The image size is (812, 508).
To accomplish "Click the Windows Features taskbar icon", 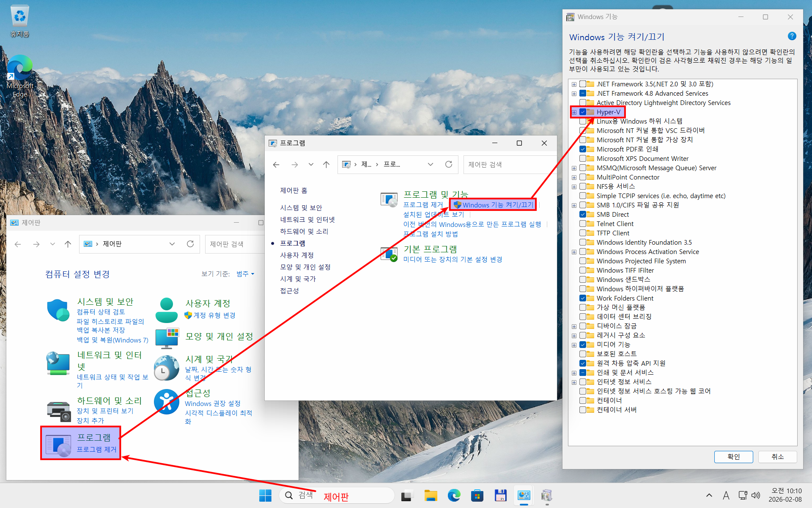I will [547, 495].
